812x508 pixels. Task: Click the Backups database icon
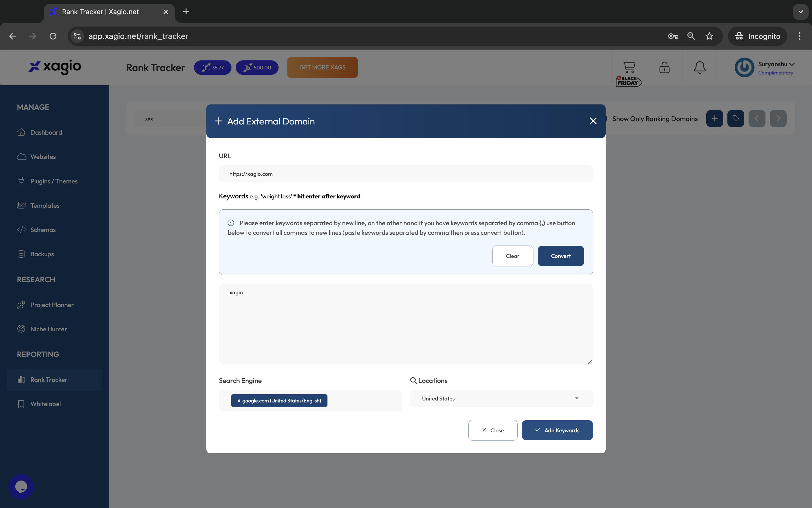click(x=21, y=254)
